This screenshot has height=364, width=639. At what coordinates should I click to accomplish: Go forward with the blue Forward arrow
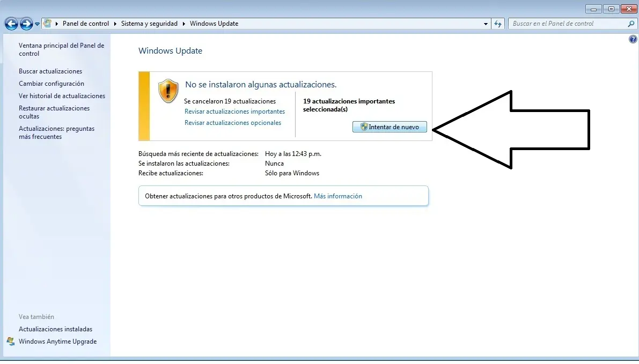[x=26, y=24]
